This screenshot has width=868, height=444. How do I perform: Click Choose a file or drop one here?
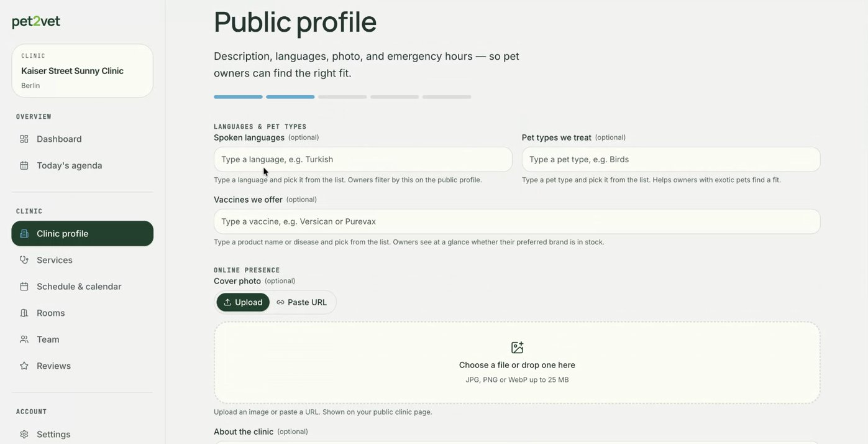(x=517, y=365)
